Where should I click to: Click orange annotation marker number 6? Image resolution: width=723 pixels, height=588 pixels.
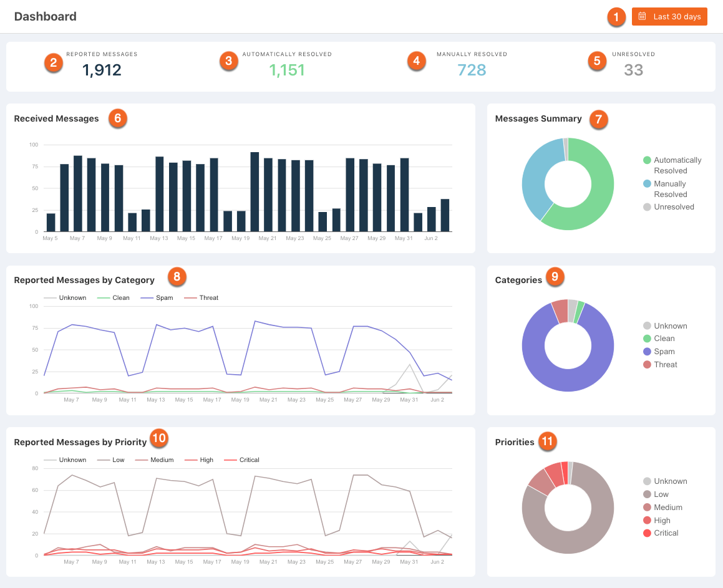(x=117, y=118)
